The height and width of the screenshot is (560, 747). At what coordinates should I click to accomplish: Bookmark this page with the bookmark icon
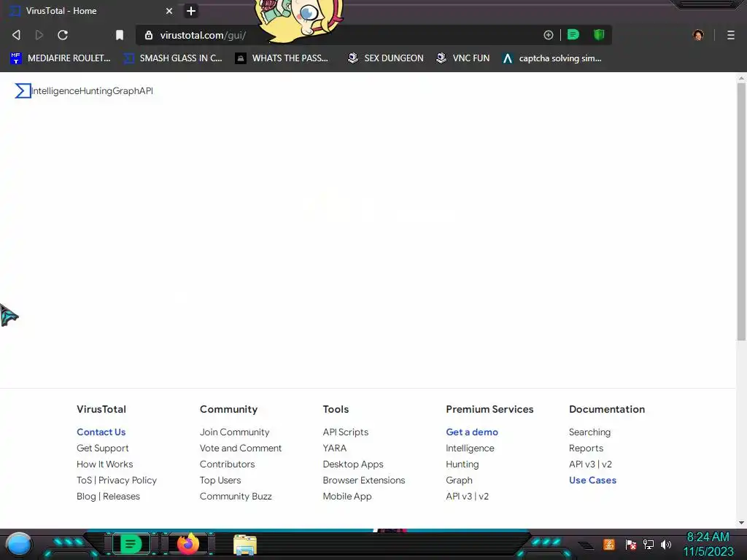click(120, 35)
